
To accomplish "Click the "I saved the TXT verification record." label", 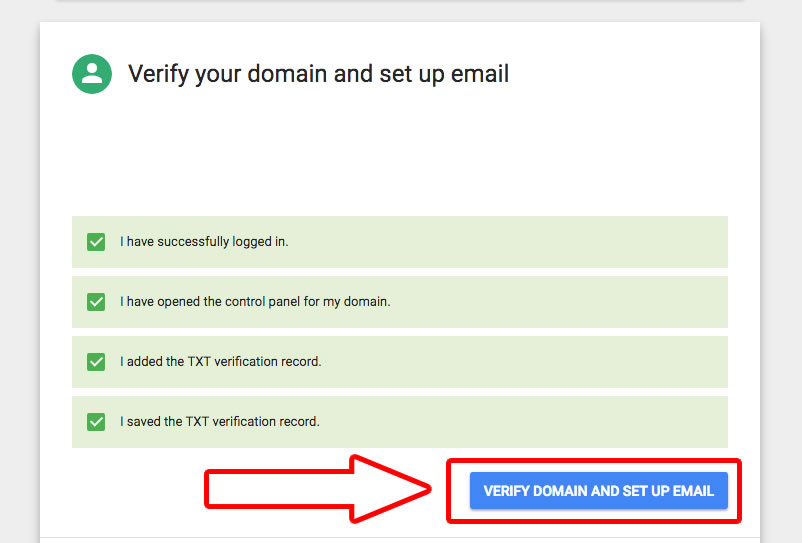I will (220, 422).
